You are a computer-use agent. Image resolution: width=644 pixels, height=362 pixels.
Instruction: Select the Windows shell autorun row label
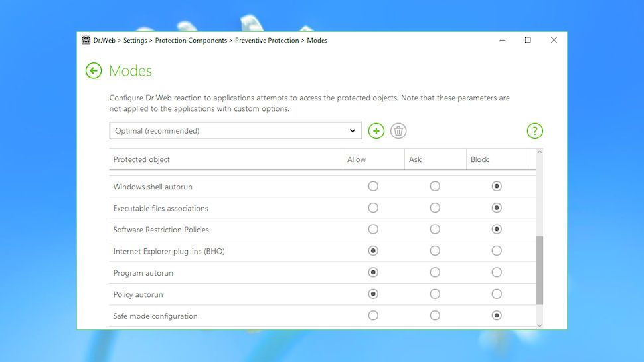(x=153, y=187)
